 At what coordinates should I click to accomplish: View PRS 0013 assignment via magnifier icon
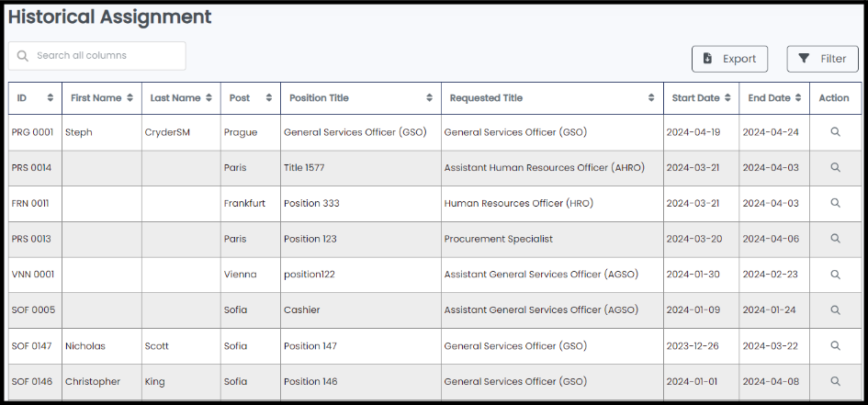pos(835,239)
